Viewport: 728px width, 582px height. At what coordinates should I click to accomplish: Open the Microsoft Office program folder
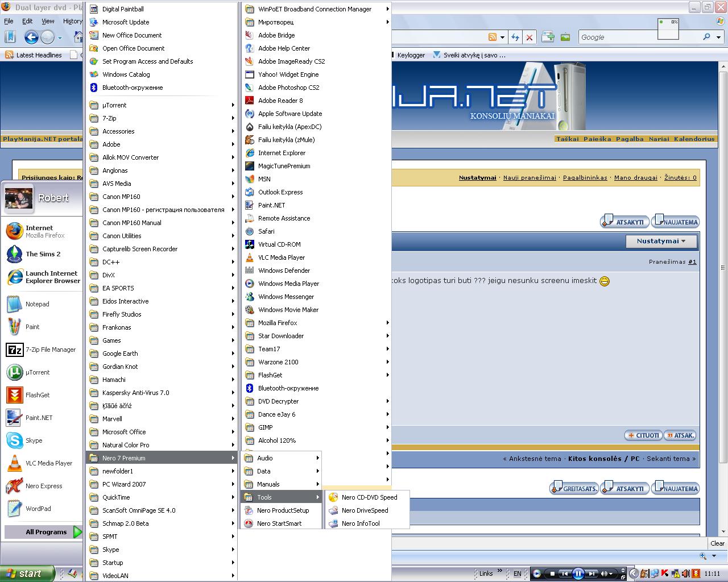[162, 432]
